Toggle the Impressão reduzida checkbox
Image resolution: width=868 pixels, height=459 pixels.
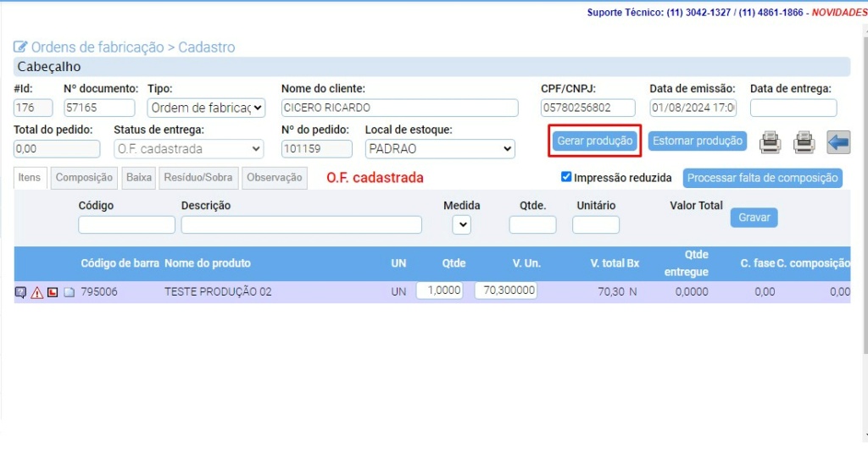pyautogui.click(x=565, y=177)
